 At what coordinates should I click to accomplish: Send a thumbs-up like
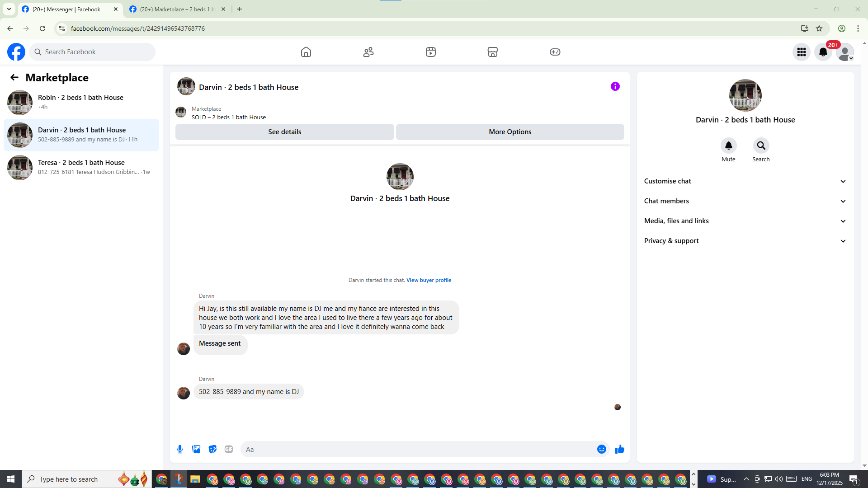[619, 449]
